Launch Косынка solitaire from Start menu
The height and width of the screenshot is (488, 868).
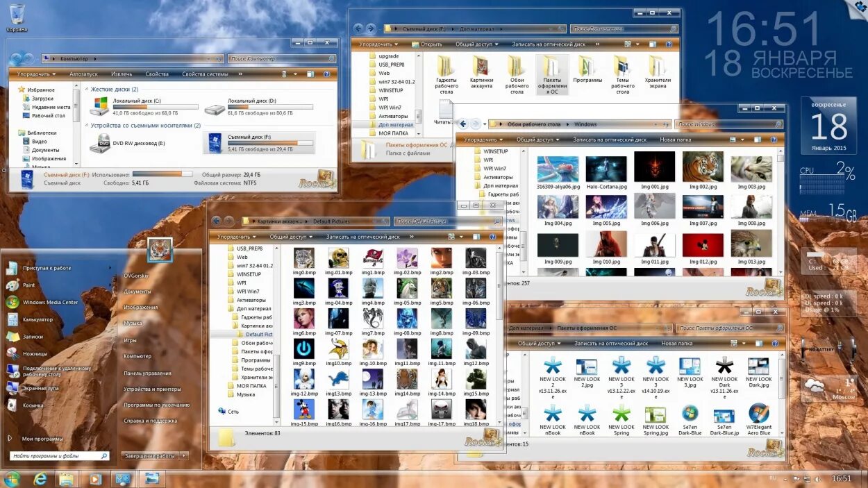tap(24, 405)
